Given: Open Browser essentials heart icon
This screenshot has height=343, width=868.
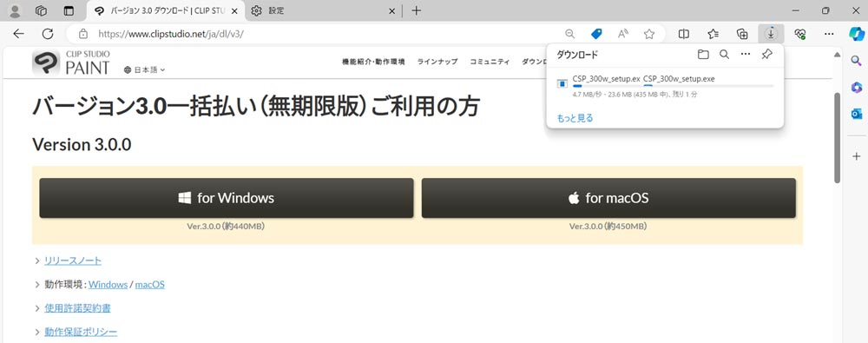Looking at the screenshot, I should pos(800,34).
